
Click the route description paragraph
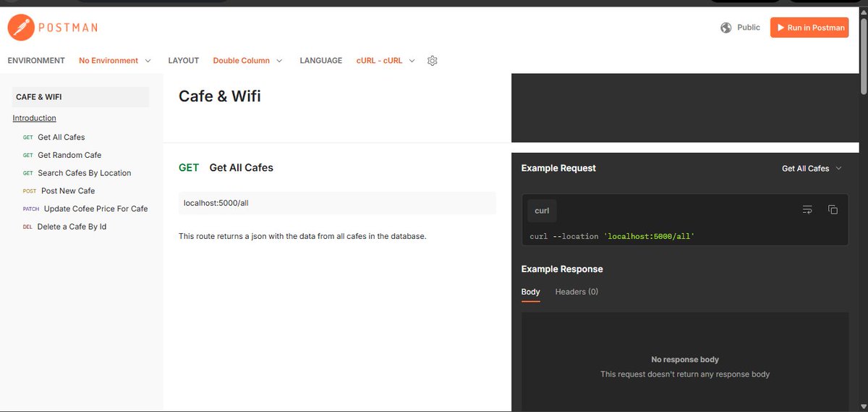pyautogui.click(x=302, y=236)
